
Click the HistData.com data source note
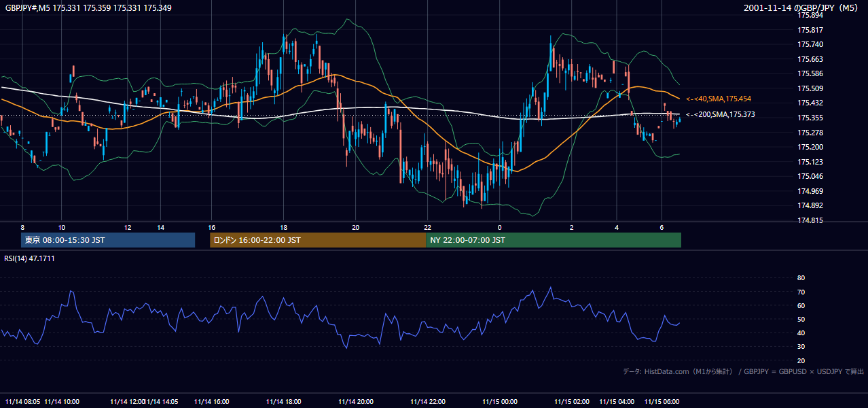click(743, 371)
